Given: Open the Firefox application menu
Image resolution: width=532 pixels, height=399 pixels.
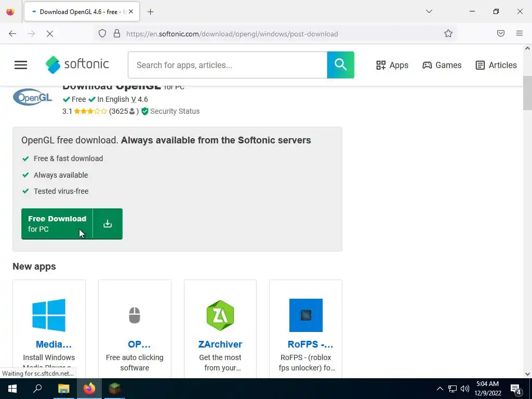Looking at the screenshot, I should pos(520,33).
